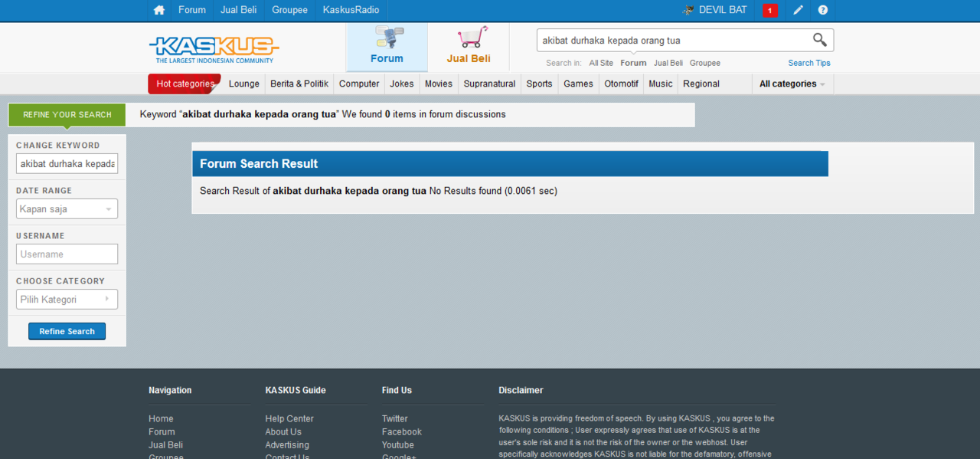
Task: Open the Jokes category
Action: [401, 84]
